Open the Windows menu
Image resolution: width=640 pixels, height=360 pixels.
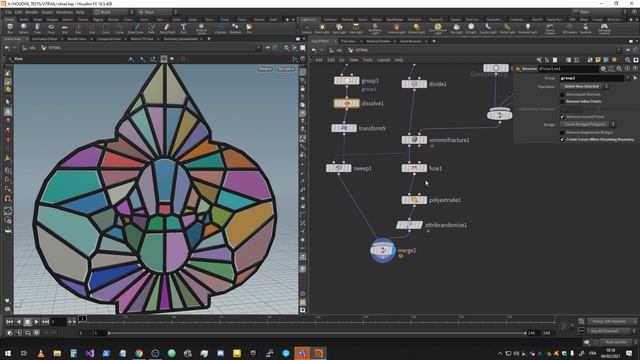(x=64, y=12)
